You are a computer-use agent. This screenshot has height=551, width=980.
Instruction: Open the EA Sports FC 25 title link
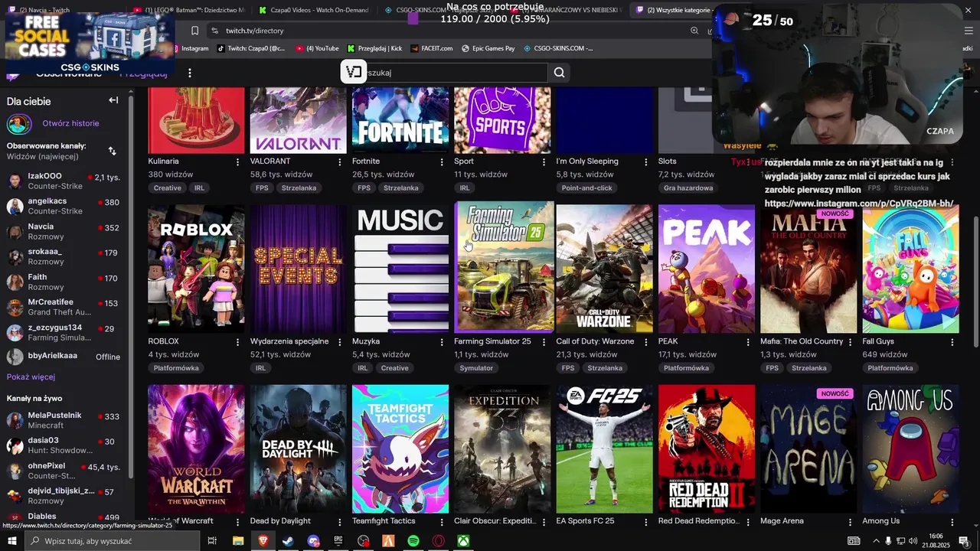[585, 521]
